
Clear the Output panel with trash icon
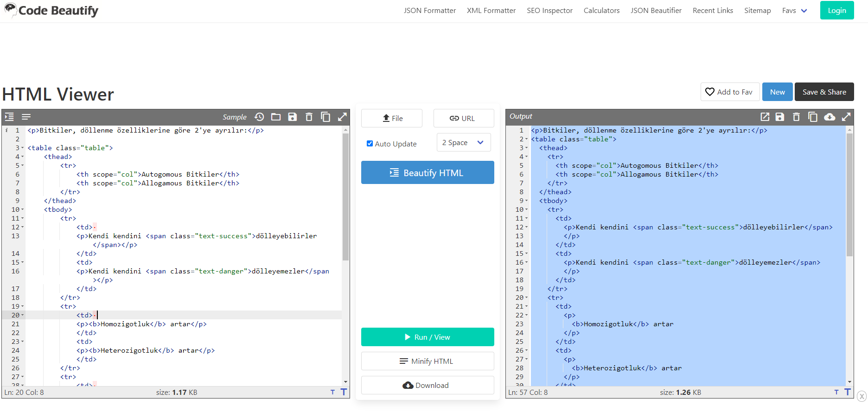797,117
